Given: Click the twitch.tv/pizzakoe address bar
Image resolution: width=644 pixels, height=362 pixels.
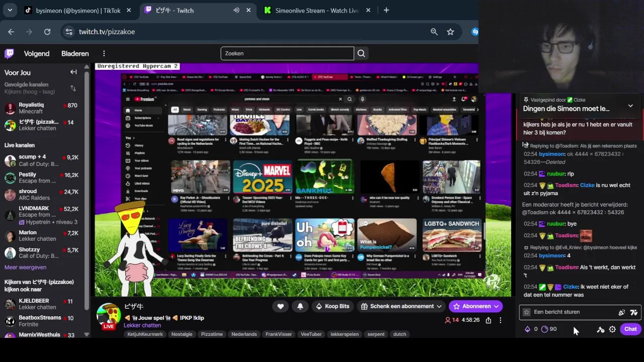Looking at the screenshot, I should pyautogui.click(x=252, y=32).
